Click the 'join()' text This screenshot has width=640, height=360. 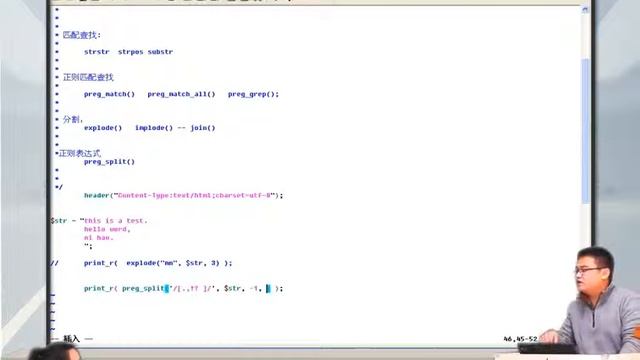(x=202, y=128)
